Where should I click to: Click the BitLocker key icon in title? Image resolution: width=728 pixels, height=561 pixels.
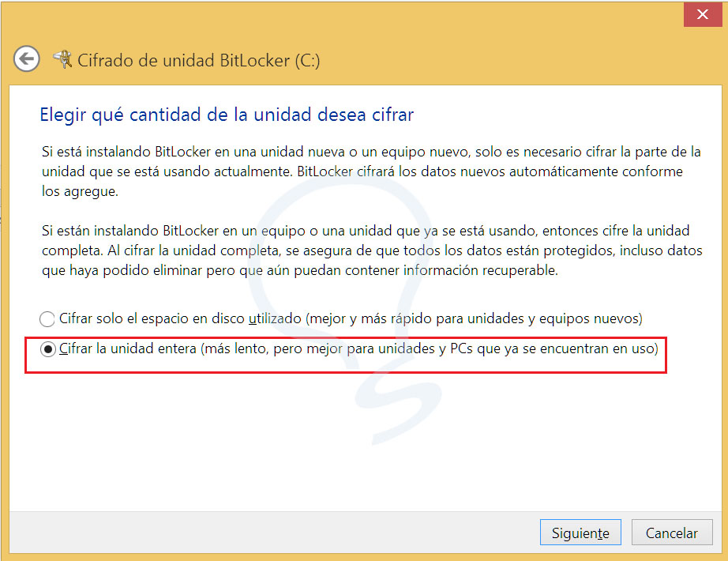(62, 59)
